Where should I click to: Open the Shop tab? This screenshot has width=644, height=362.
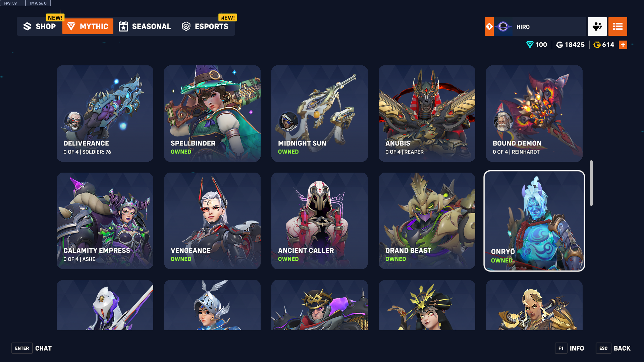(x=40, y=26)
